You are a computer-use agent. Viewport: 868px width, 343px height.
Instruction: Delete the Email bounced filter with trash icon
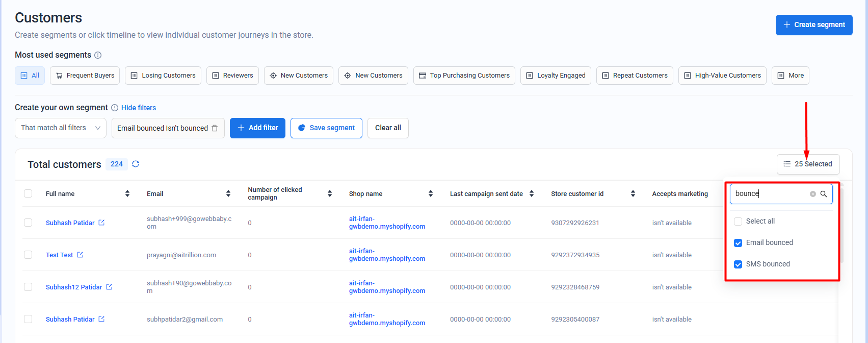point(215,128)
